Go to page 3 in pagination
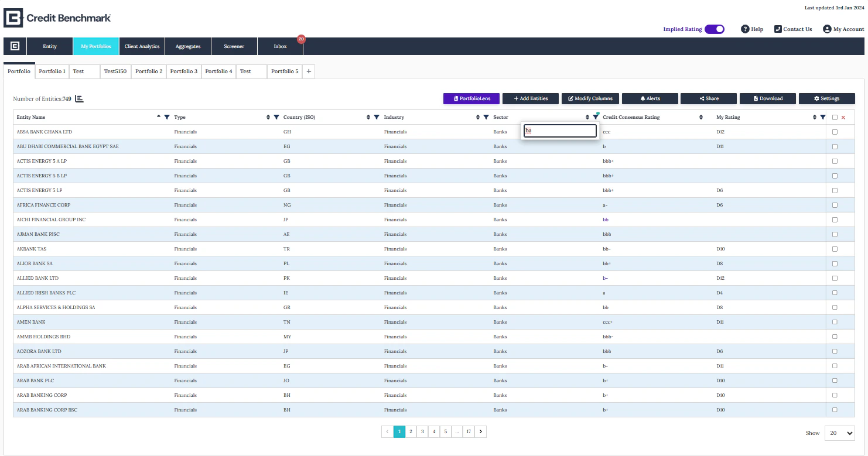The width and height of the screenshot is (868, 456). 422,431
